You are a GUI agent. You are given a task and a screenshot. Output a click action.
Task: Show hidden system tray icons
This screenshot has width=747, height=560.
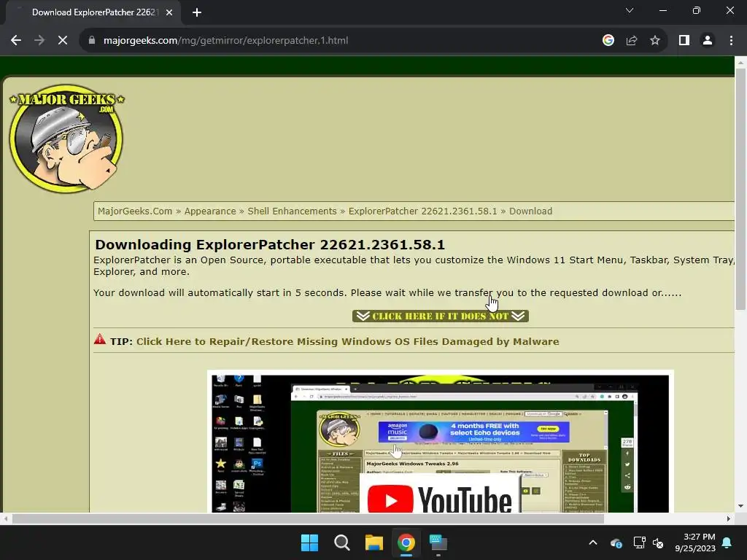coord(593,542)
